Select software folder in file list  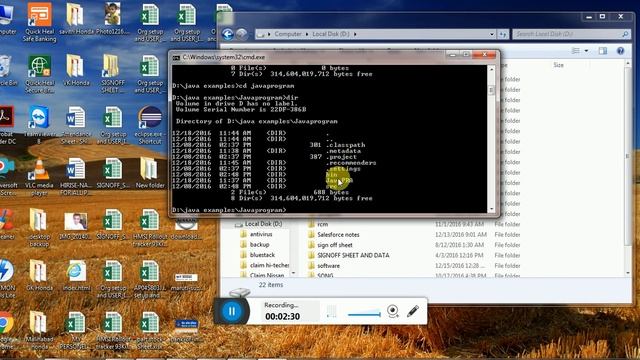pyautogui.click(x=328, y=266)
